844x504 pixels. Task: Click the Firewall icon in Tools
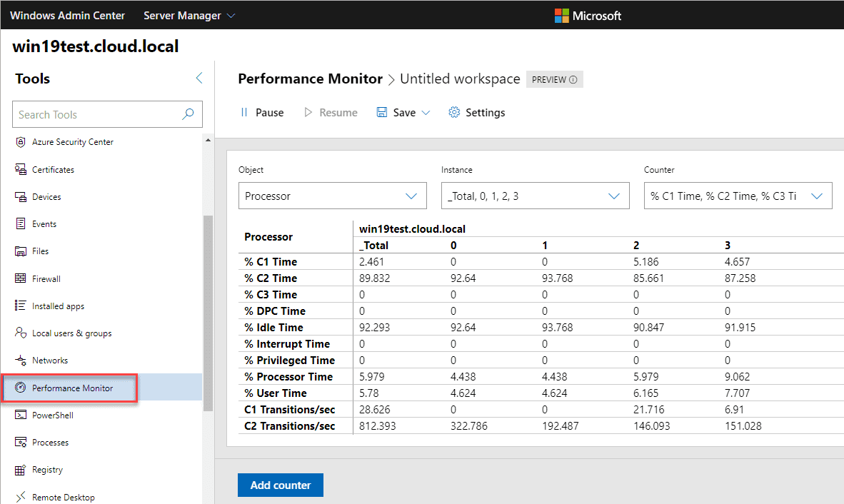click(20, 278)
